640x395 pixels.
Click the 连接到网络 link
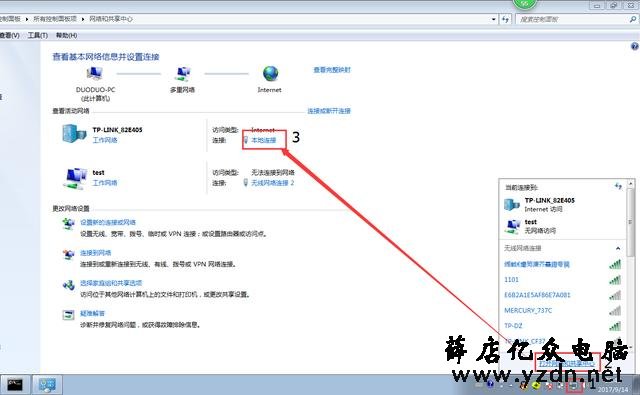(x=96, y=253)
